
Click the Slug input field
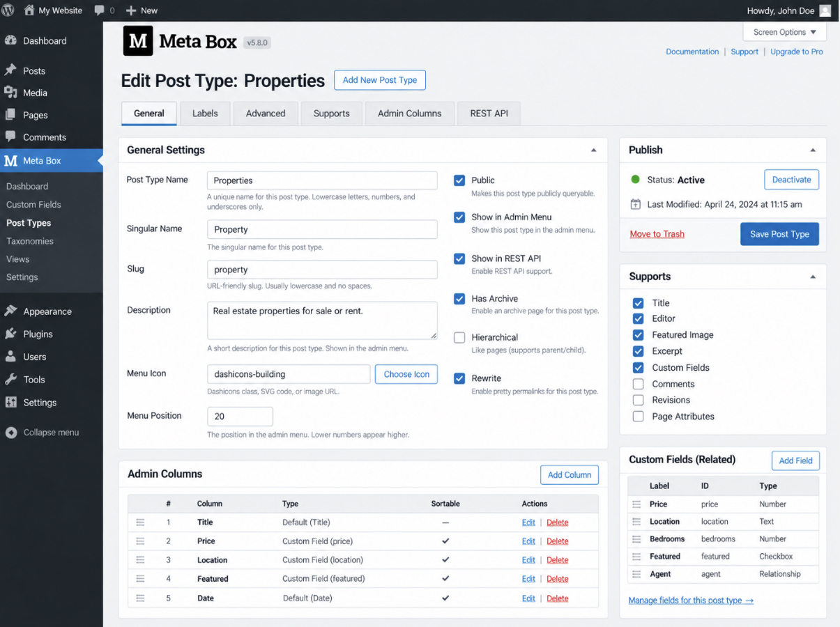coord(322,270)
